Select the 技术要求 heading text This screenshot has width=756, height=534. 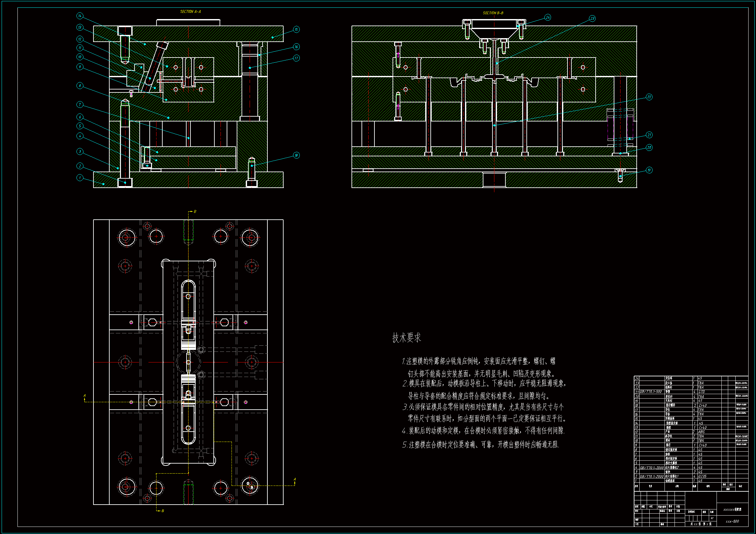(x=406, y=338)
